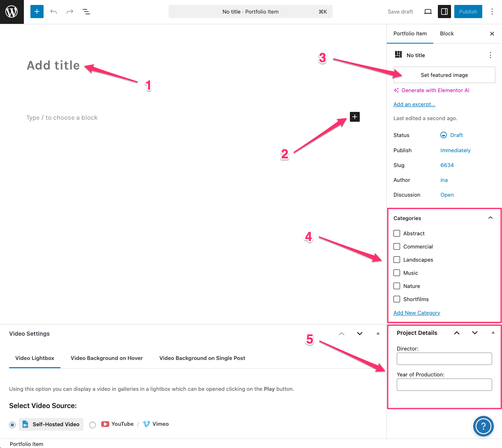Click the black add block button
This screenshot has width=502, height=448.
[x=354, y=117]
